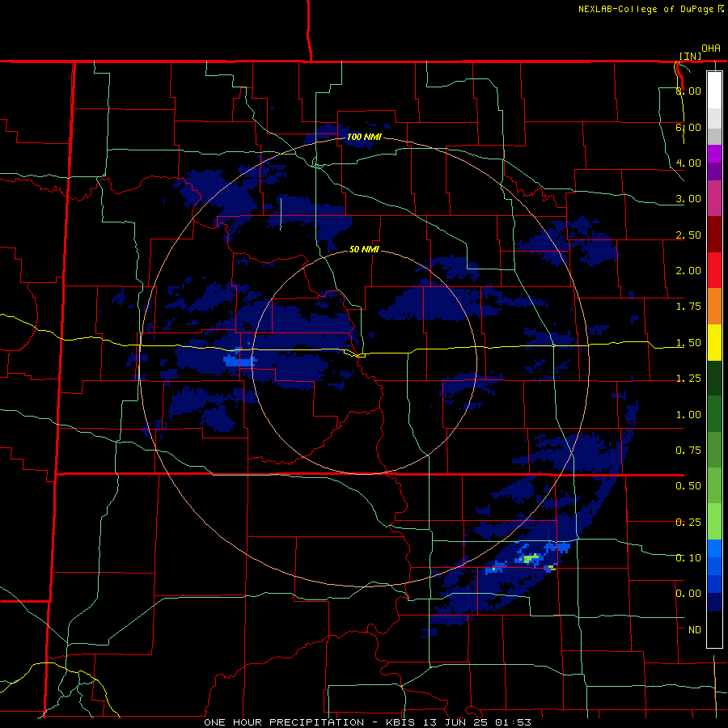The width and height of the screenshot is (728, 728).
Task: Click the bright blue precipitation patch on the yellow highway
Action: coord(239,359)
